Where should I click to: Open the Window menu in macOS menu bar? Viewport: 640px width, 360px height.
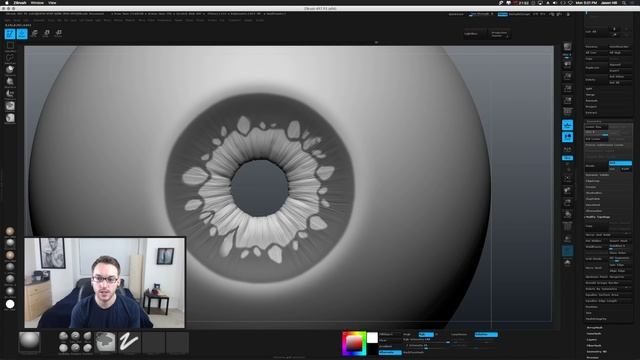point(37,2)
